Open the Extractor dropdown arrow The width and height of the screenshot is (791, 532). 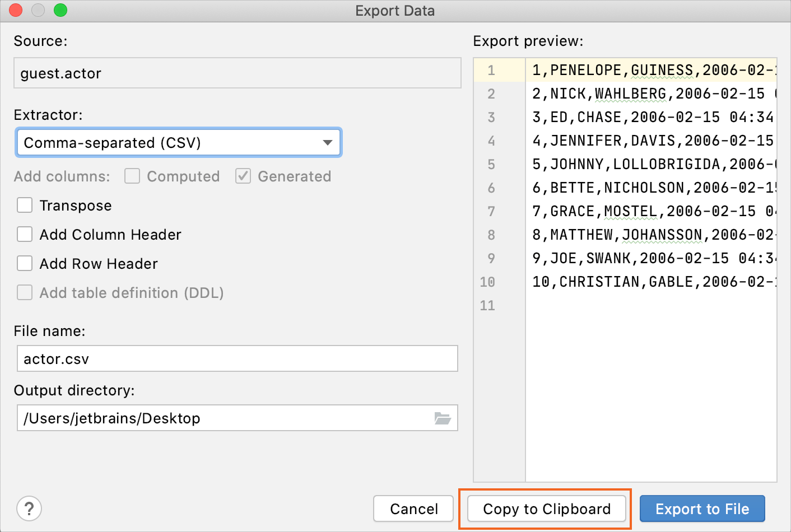328,142
